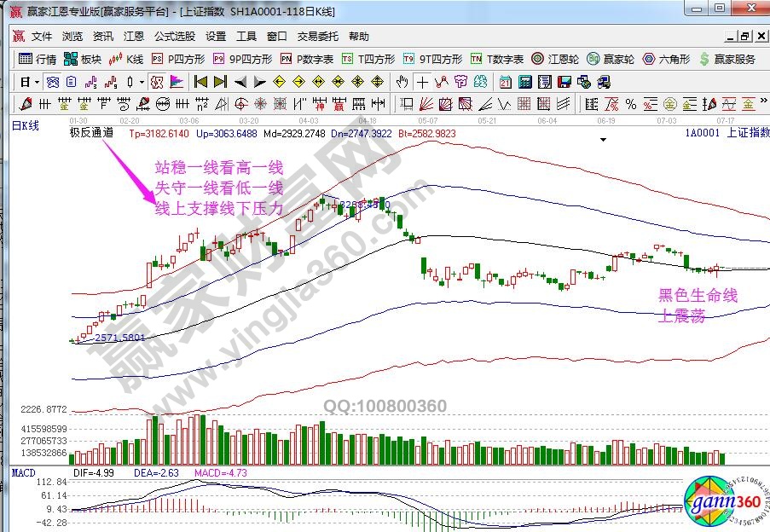Viewport: 770px width, 532px height.
Task: Expand the candlestick type dropdown arrow
Action: 141,82
